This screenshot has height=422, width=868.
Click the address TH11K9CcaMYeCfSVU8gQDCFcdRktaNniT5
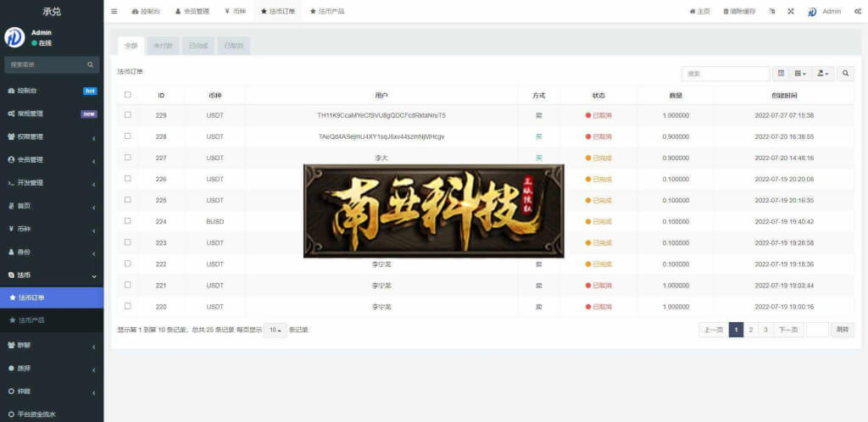pos(381,115)
